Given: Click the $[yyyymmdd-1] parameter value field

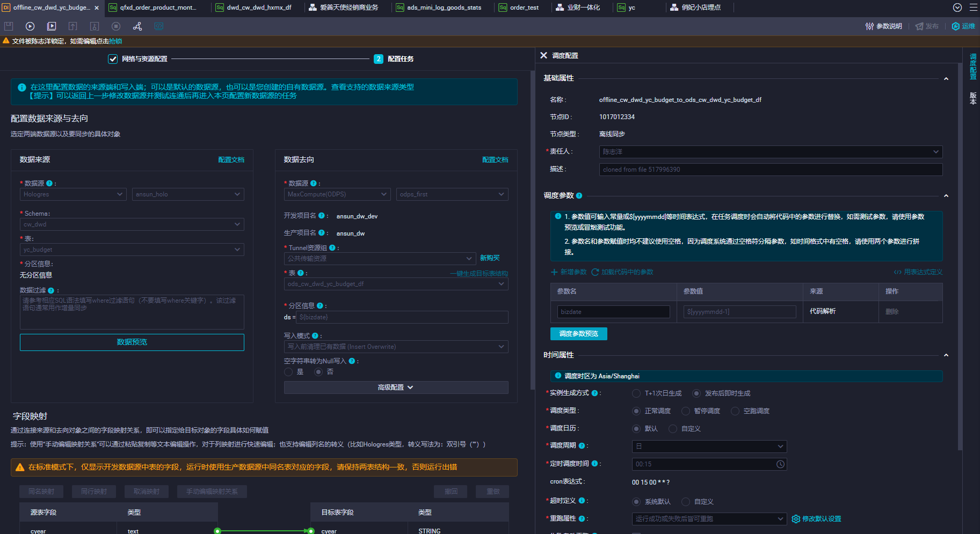Looking at the screenshot, I should tap(739, 312).
